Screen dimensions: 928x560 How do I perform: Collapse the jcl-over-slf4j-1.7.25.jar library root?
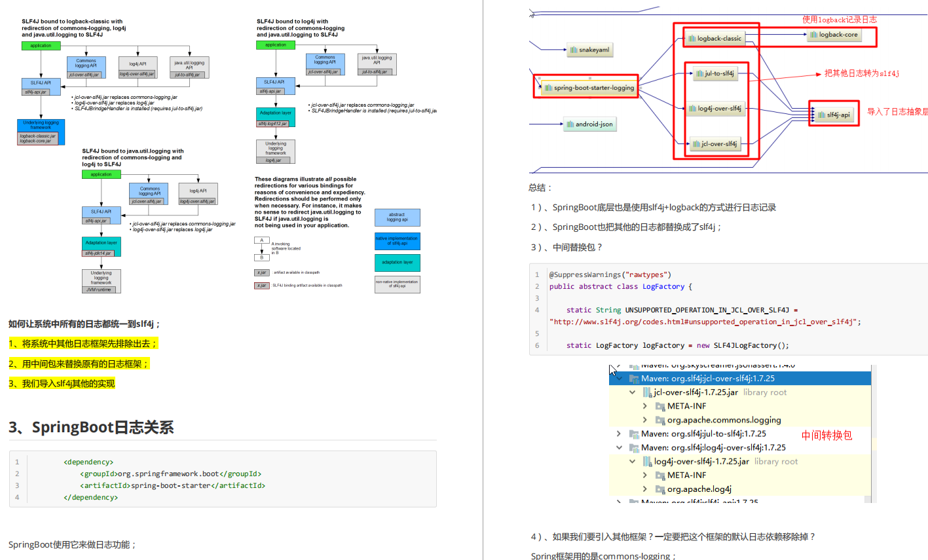(632, 392)
